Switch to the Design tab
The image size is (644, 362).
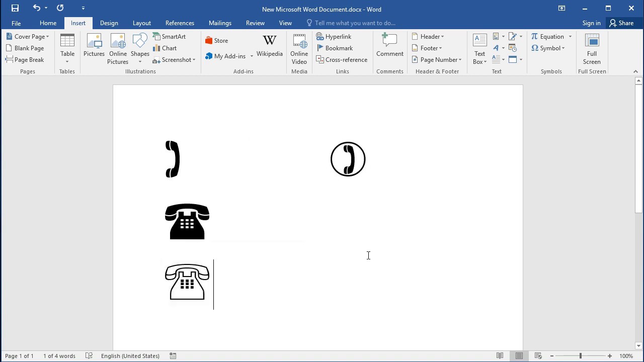point(109,23)
